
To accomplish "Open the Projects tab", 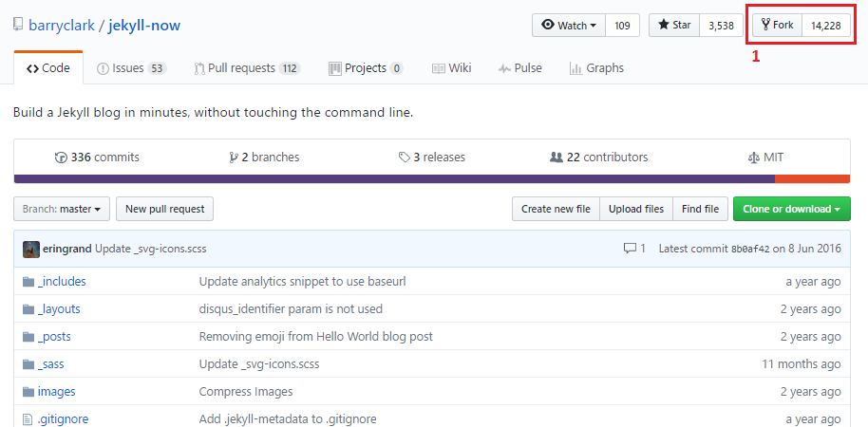I will click(366, 68).
